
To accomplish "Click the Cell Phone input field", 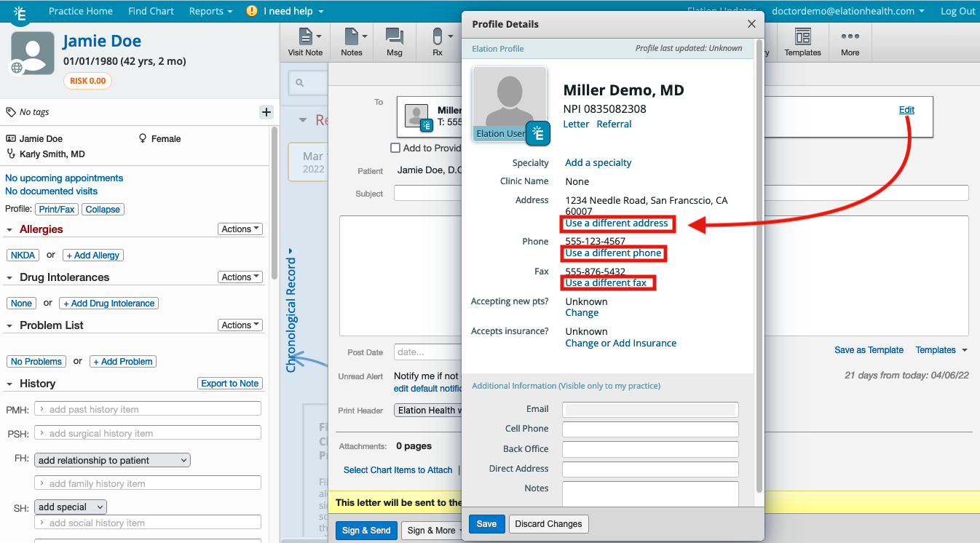I will point(650,429).
